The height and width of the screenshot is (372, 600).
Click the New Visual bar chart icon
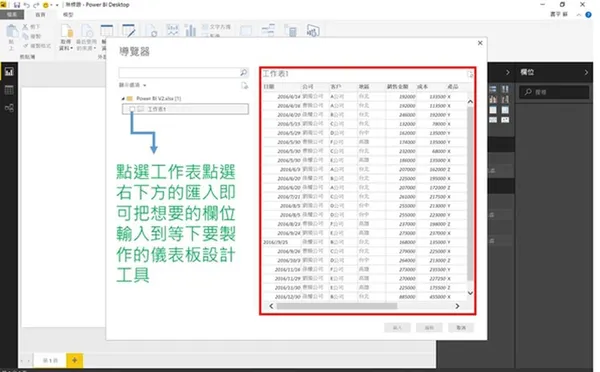coord(190,30)
